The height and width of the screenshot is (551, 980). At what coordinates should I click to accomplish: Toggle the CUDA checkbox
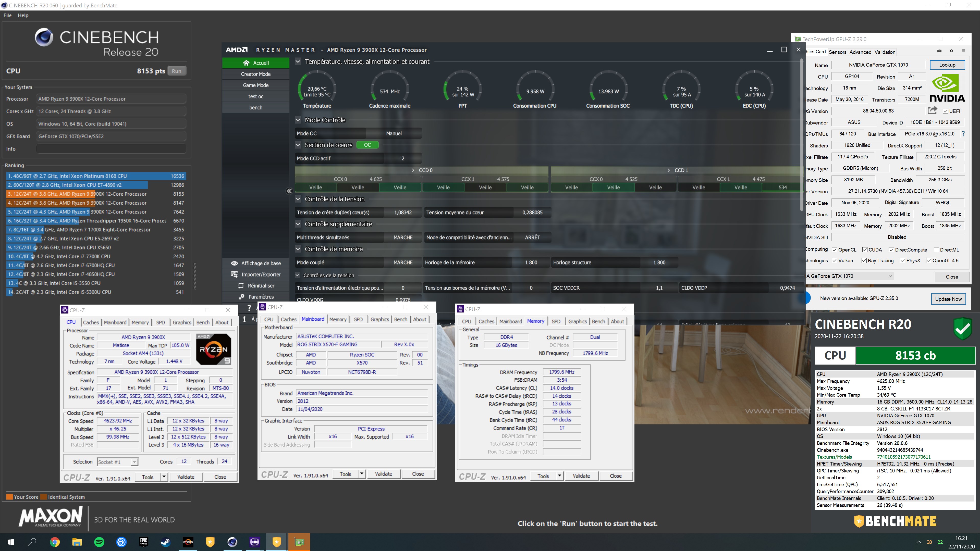coord(865,250)
